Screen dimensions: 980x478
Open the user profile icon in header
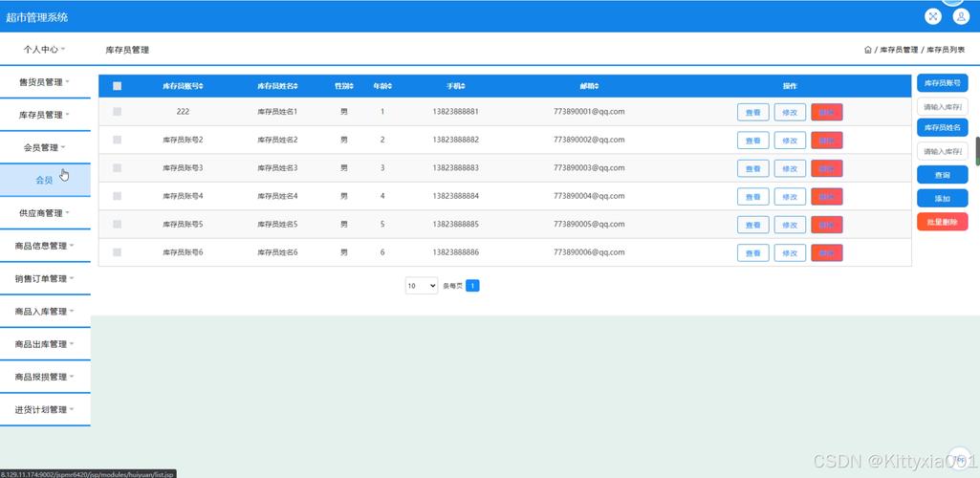pos(961,17)
